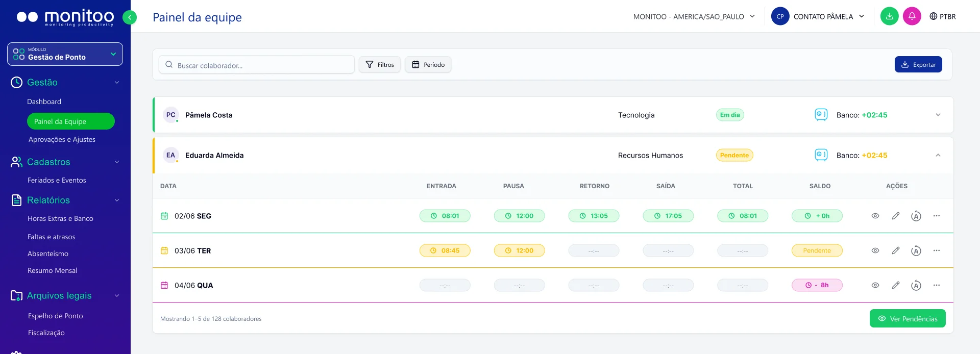This screenshot has width=980, height=354.
Task: Click the CP user avatar
Action: (x=780, y=16)
